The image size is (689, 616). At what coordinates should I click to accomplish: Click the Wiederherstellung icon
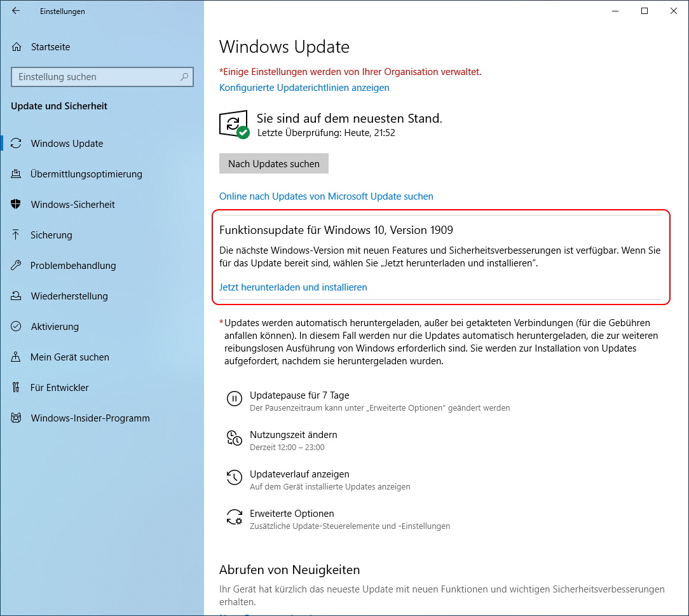coord(16,296)
